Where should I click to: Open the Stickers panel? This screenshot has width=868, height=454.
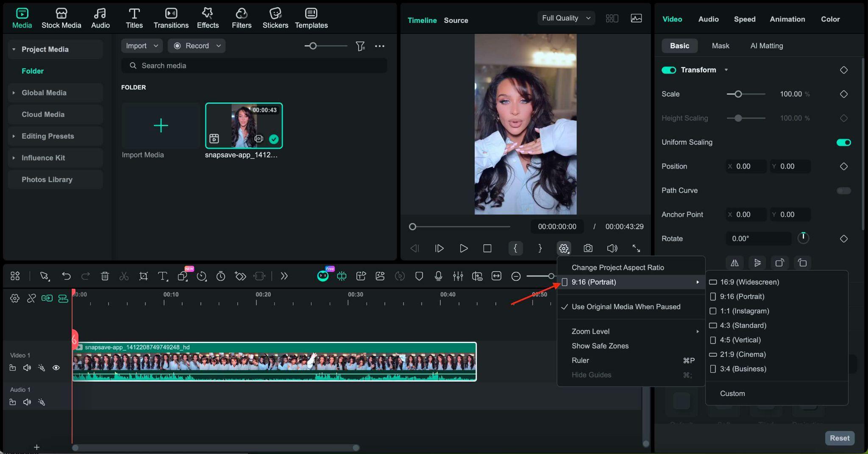(x=275, y=17)
